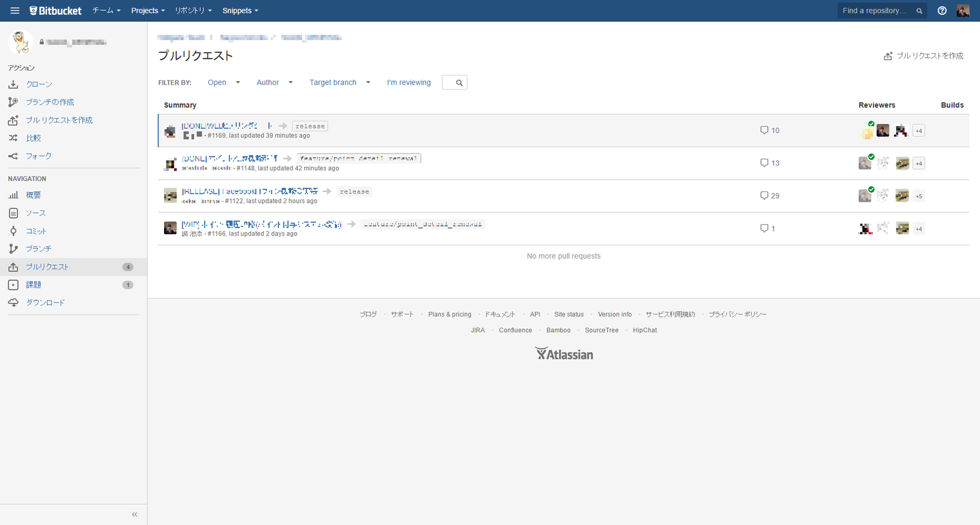Click first approved reviewer avatar on #1169
980x525 pixels.
tap(866, 131)
